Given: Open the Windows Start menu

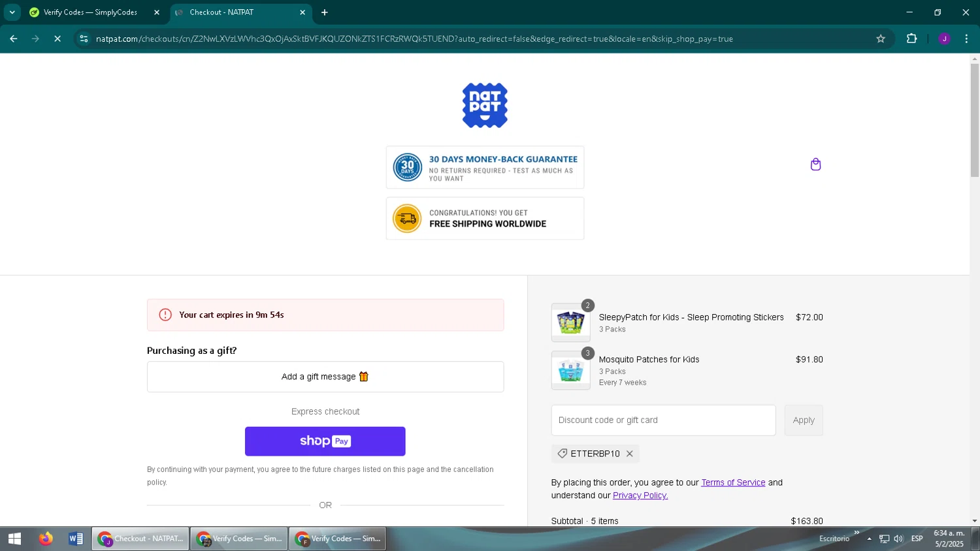Looking at the screenshot, I should click(14, 539).
